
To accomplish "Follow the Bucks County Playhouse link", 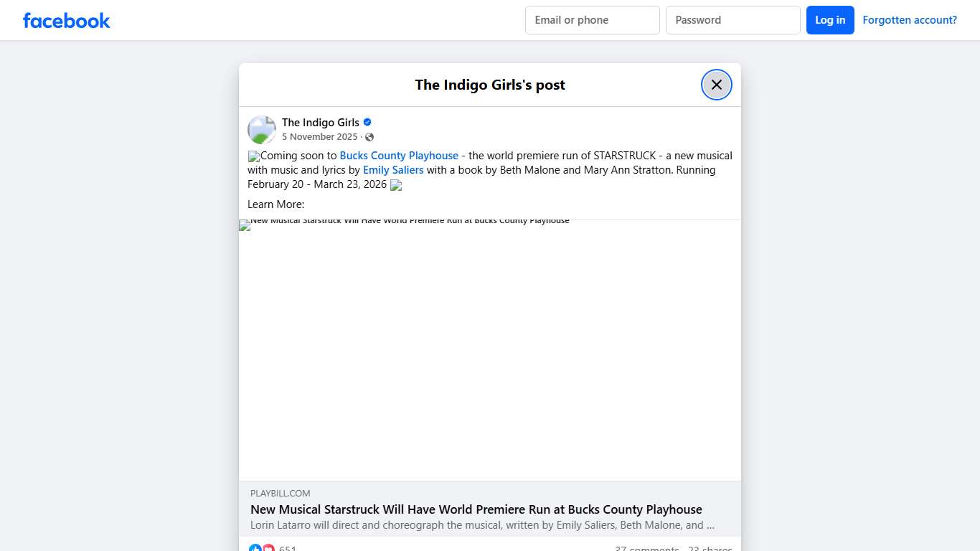I will pyautogui.click(x=399, y=156).
